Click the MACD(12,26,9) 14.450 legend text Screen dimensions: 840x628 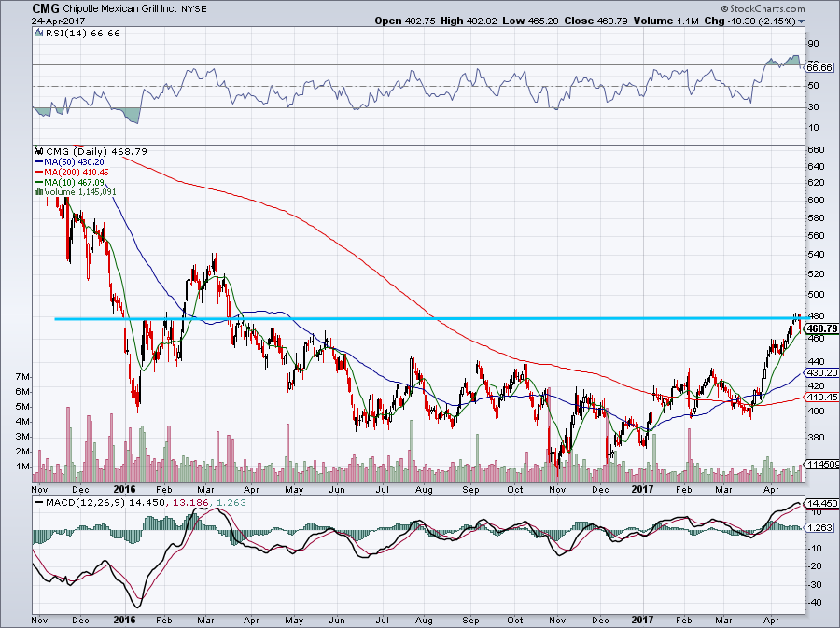(106, 503)
